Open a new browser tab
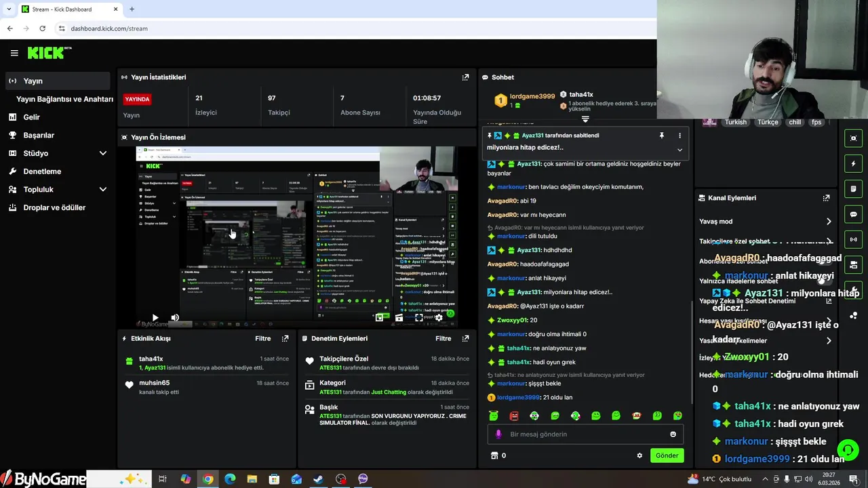Viewport: 868px width, 488px height. point(132,9)
